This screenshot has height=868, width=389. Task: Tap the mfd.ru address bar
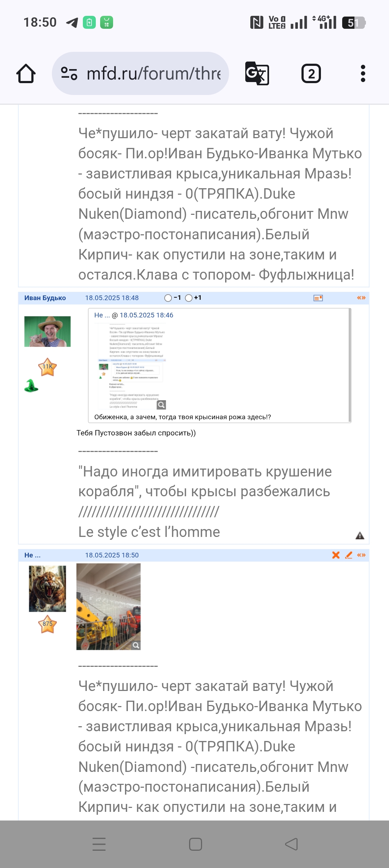140,73
